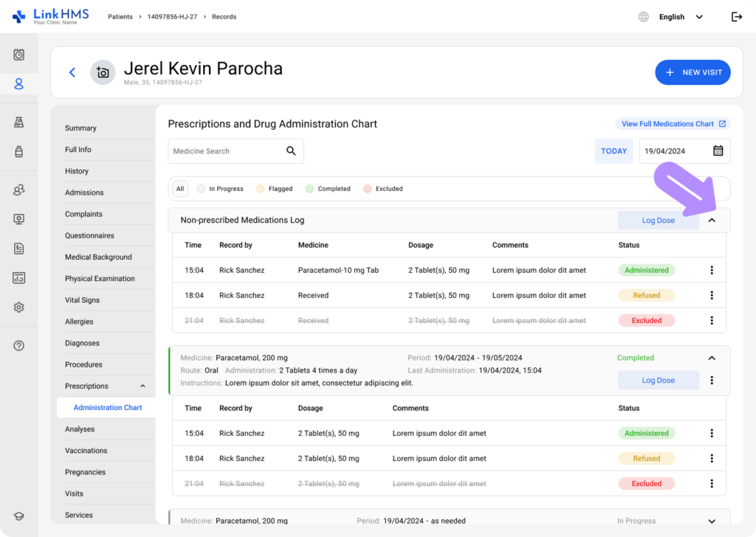Open the View Full Medications Chart link
The height and width of the screenshot is (537, 756).
click(x=673, y=124)
